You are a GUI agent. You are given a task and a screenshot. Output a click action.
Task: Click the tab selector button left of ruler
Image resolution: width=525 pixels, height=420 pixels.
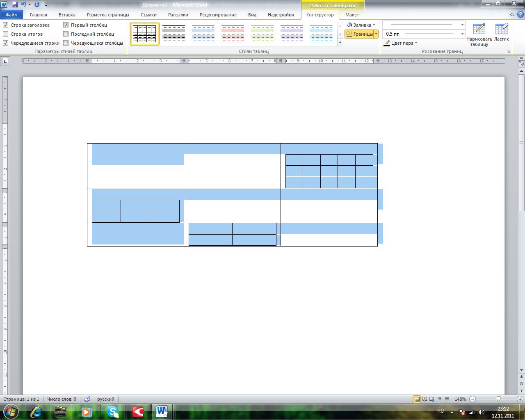pyautogui.click(x=5, y=61)
